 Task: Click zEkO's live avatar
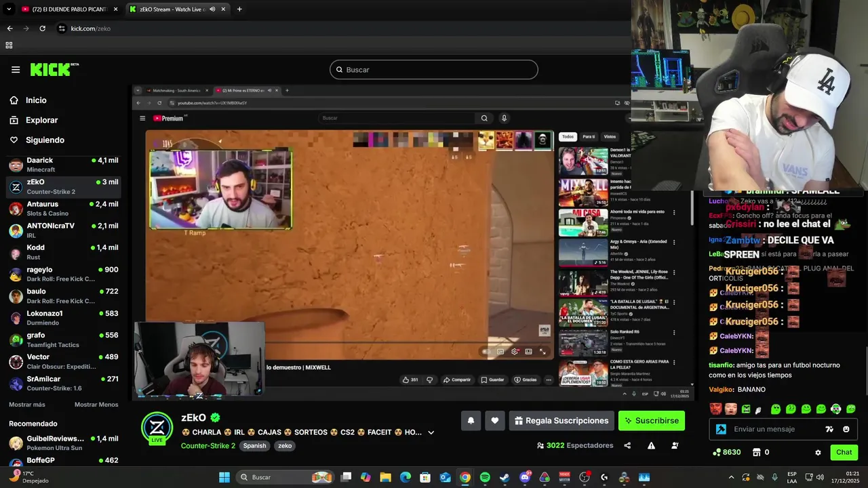[x=157, y=427]
